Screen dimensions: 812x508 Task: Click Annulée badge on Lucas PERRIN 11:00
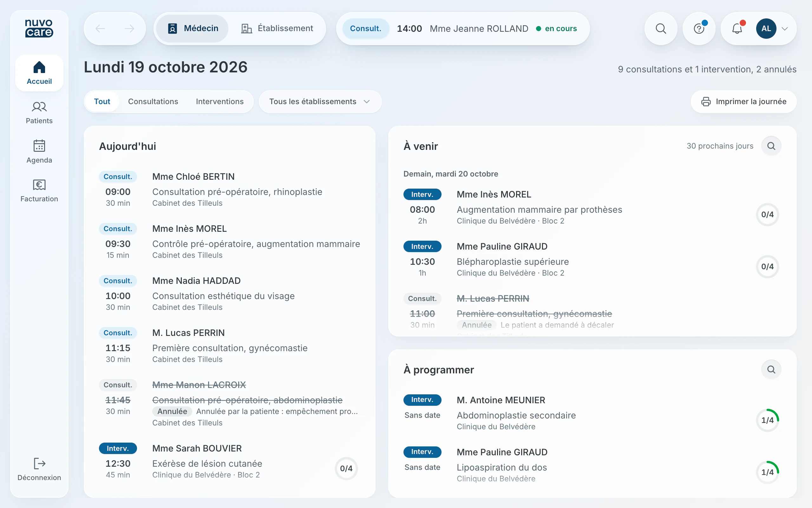pyautogui.click(x=476, y=325)
